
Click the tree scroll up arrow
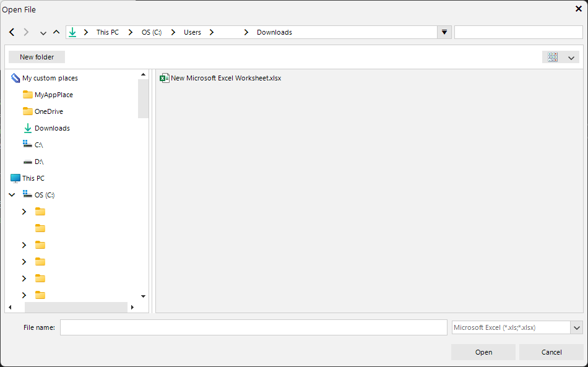point(143,75)
